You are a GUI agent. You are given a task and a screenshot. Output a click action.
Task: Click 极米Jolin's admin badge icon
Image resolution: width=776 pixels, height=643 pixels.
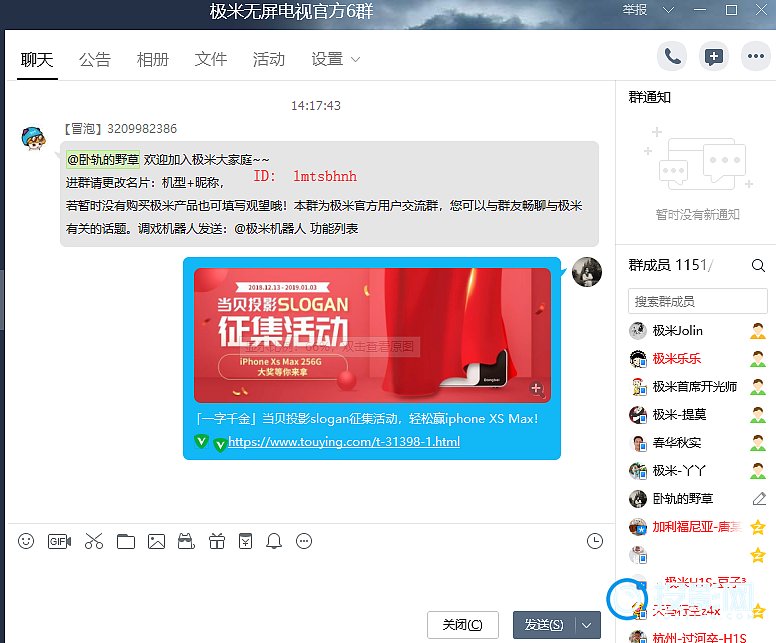[x=758, y=331]
